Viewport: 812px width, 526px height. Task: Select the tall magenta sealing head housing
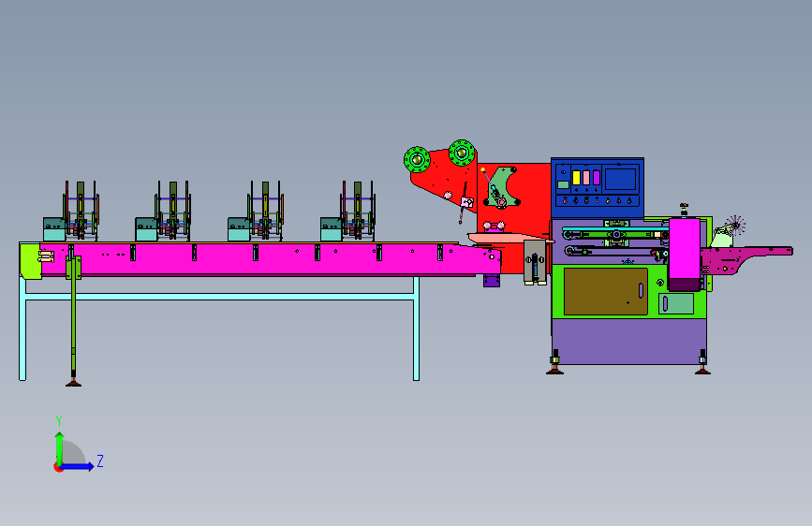(684, 255)
